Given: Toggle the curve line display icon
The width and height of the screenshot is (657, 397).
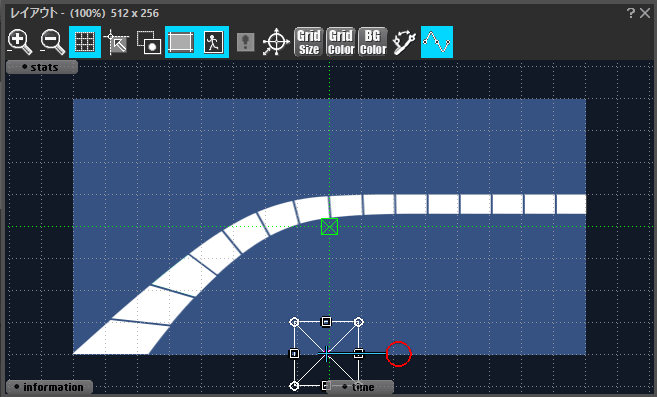Looking at the screenshot, I should [x=437, y=42].
